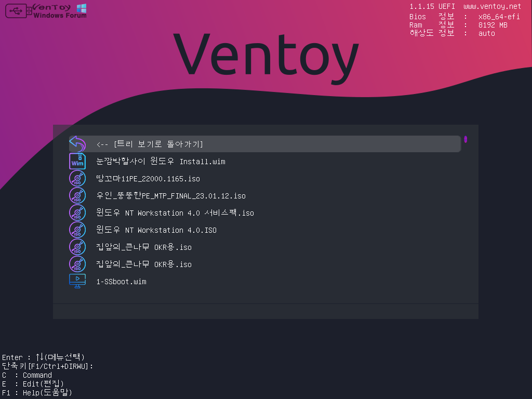Click the www.ventoy.net address text

(x=493, y=6)
